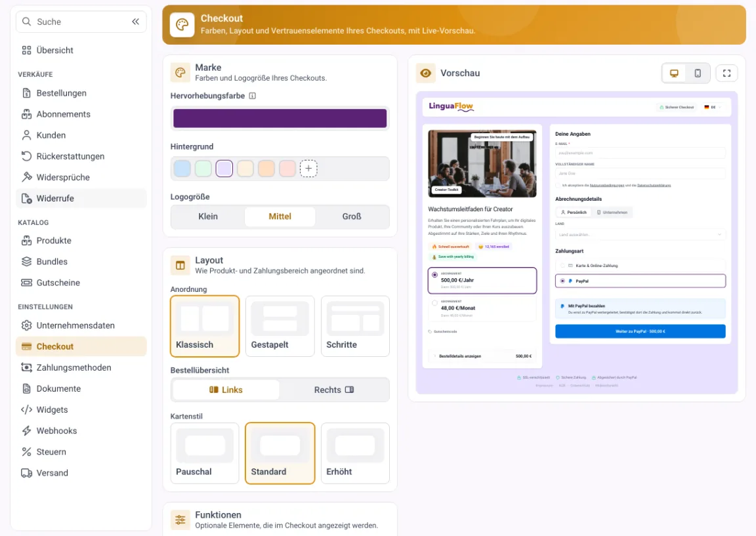Set Bestellübersicht to Rechts
Image resolution: width=756 pixels, height=536 pixels.
[x=334, y=390]
